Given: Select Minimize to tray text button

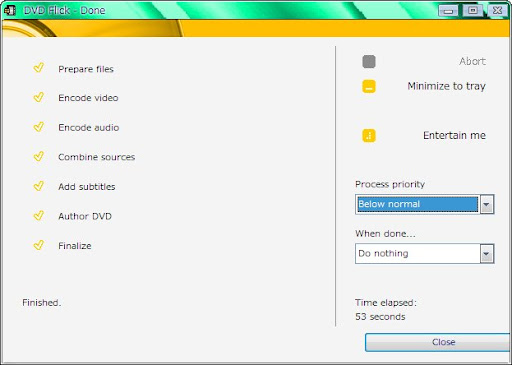Looking at the screenshot, I should coord(446,86).
